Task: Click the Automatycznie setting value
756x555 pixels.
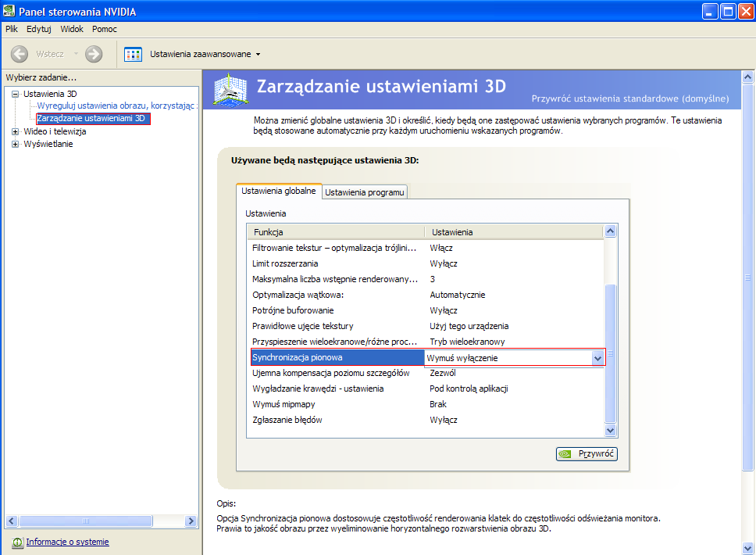Action: [x=458, y=295]
